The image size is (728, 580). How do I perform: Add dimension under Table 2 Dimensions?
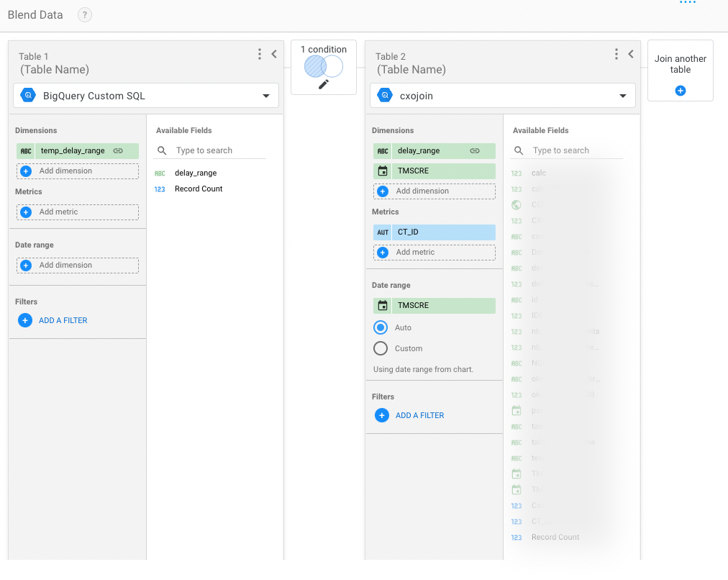coord(434,191)
